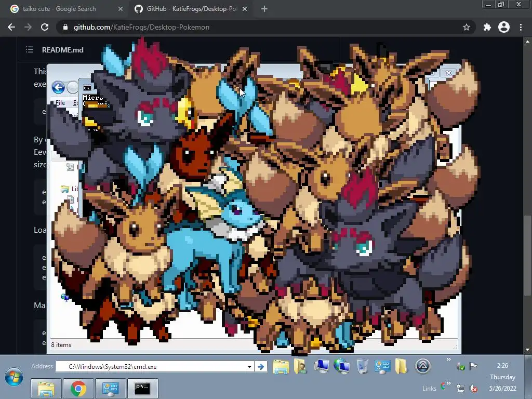Open the Chrome profile avatar
This screenshot has height=399, width=532.
(504, 27)
